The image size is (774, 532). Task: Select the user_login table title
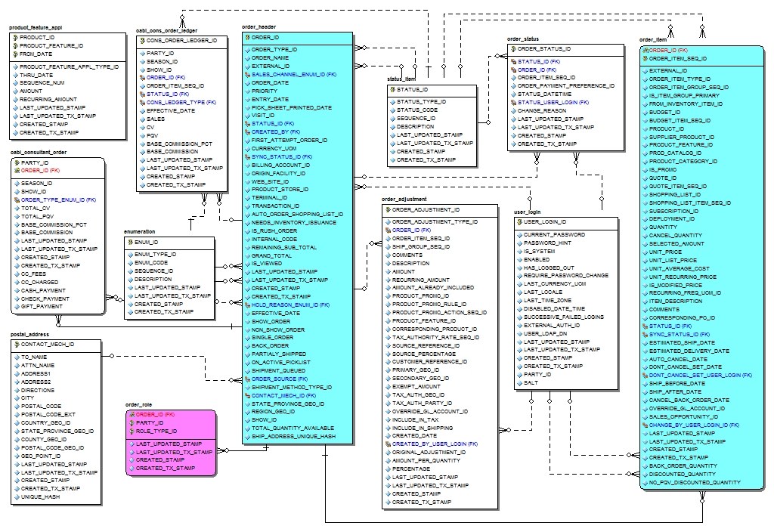click(529, 212)
